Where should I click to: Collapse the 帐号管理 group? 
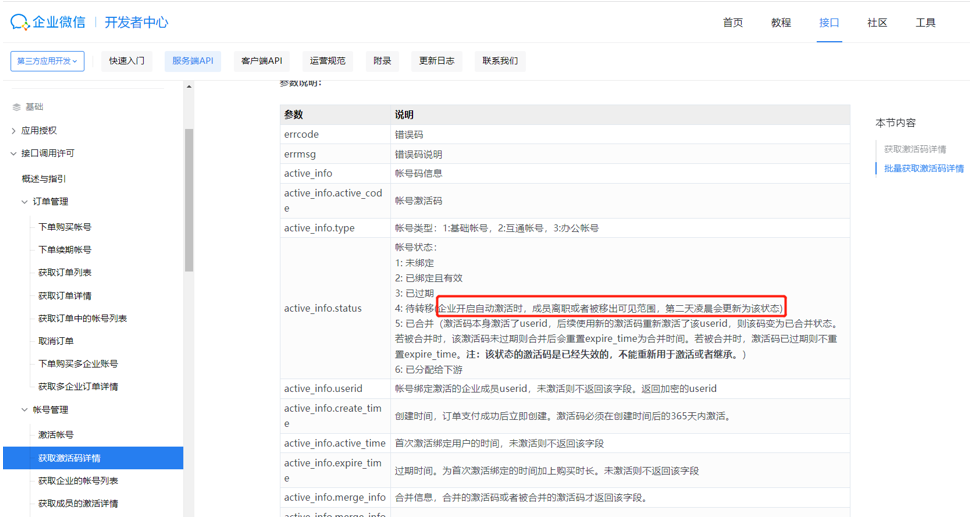click(25, 410)
